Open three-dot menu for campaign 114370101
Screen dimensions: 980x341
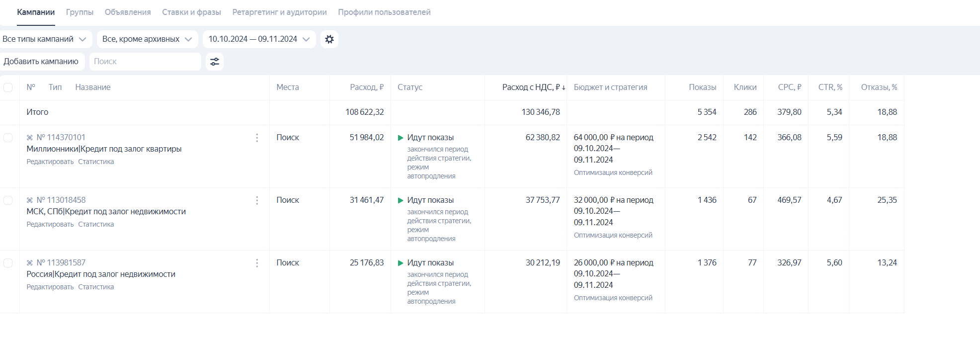pyautogui.click(x=257, y=138)
